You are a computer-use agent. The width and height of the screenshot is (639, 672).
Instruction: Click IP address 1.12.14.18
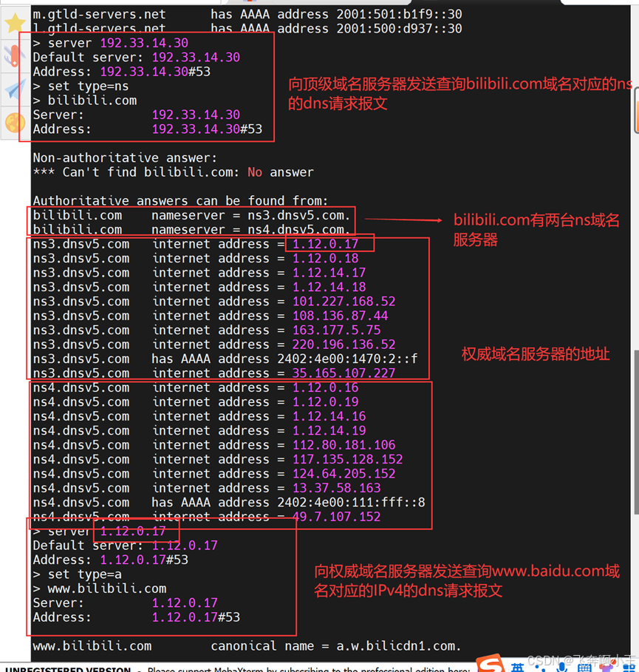329,287
